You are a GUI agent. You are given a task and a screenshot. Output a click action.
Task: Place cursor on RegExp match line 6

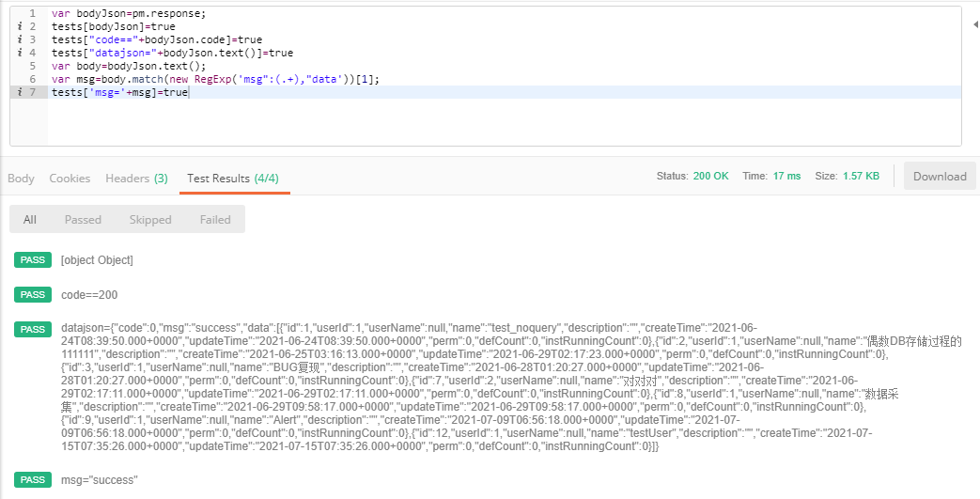point(215,79)
